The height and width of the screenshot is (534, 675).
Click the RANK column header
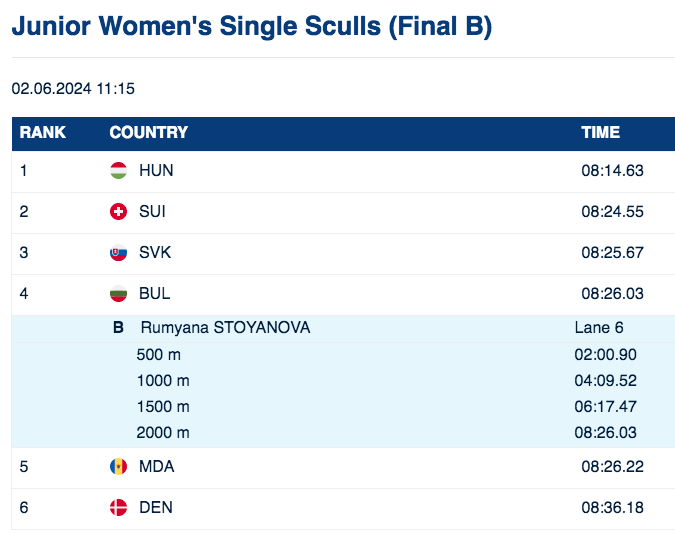point(43,133)
